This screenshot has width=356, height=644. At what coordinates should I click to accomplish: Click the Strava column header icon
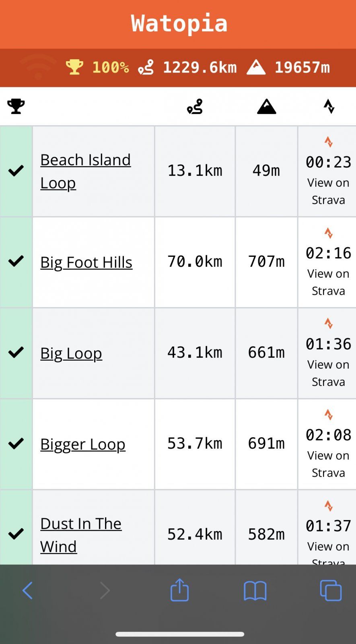pyautogui.click(x=329, y=107)
